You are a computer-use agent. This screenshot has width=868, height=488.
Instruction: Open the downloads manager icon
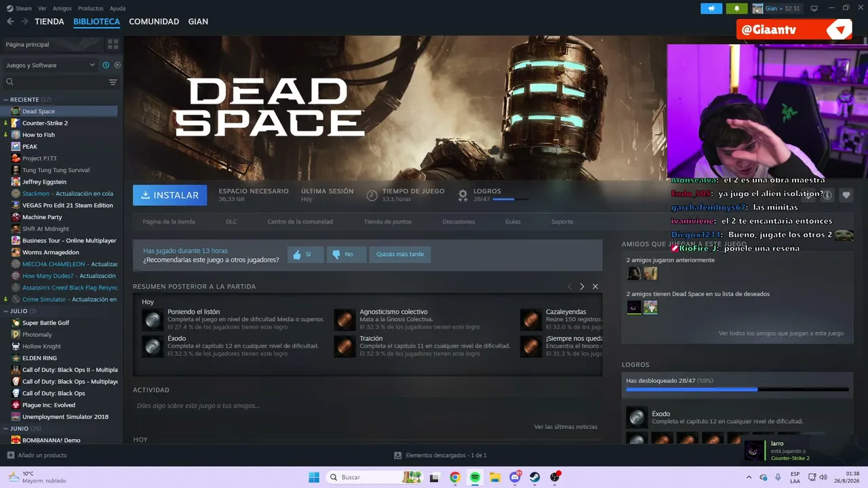point(398,455)
